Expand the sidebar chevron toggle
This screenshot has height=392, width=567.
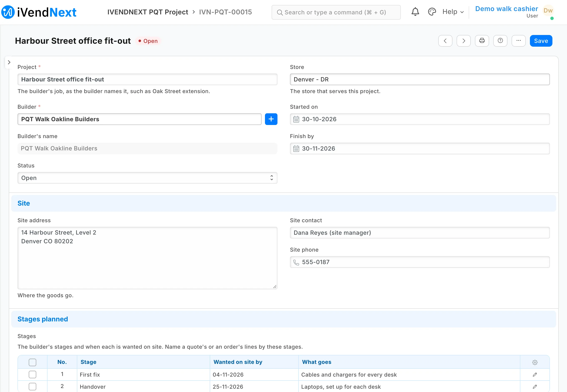click(x=9, y=62)
